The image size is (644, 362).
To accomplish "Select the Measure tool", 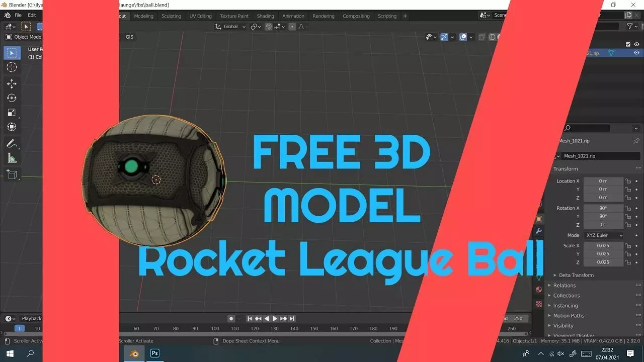I will click(12, 158).
